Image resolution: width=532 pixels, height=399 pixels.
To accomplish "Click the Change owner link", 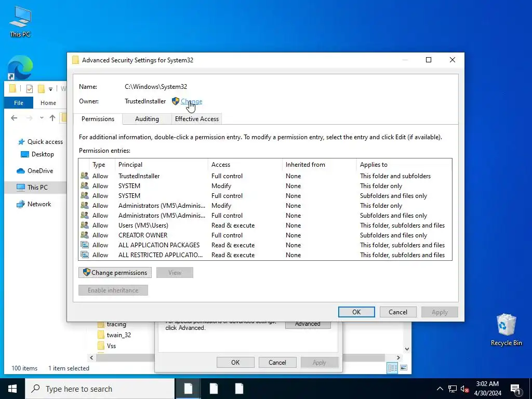I will coord(191,101).
